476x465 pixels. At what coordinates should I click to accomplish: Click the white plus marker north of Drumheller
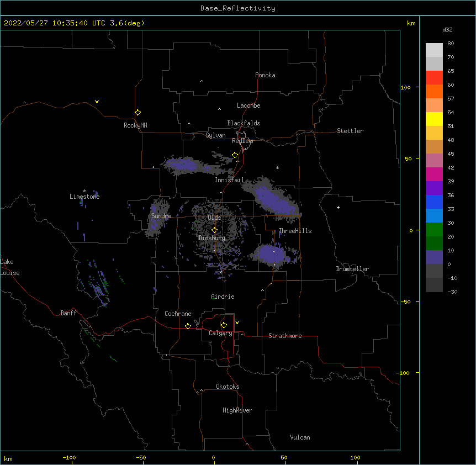pyautogui.click(x=338, y=207)
